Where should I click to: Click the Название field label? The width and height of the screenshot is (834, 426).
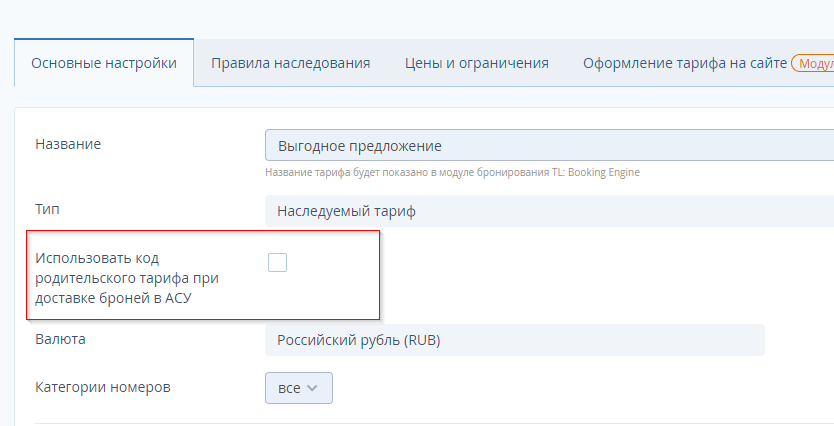click(x=68, y=144)
